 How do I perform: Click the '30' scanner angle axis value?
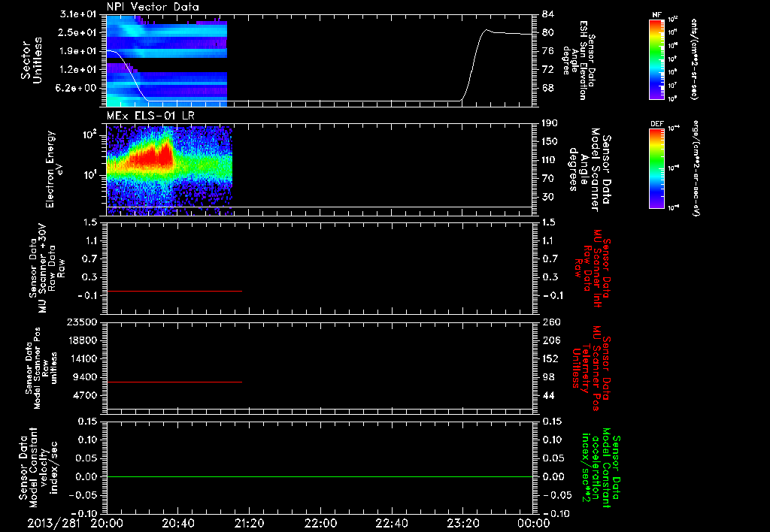coord(547,197)
